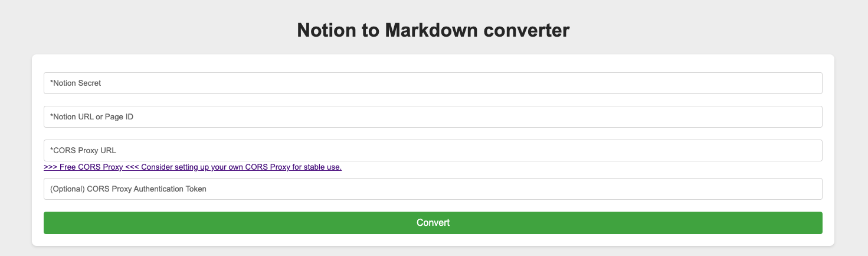Image resolution: width=868 pixels, height=256 pixels.
Task: Click the Notion to Markdown converter heading
Action: 433,30
